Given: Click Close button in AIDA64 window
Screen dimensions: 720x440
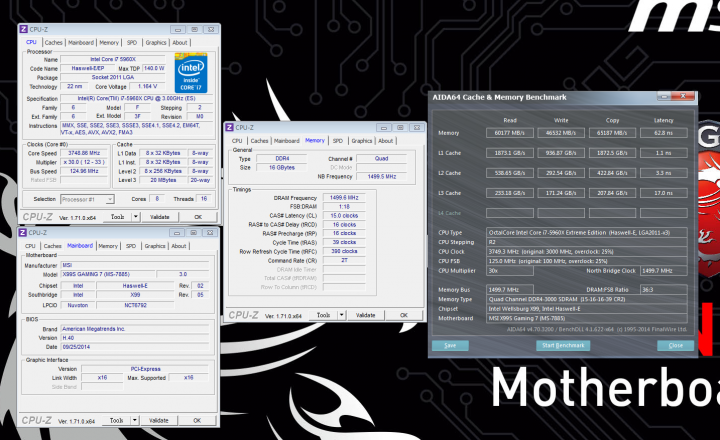Looking at the screenshot, I should coord(675,345).
